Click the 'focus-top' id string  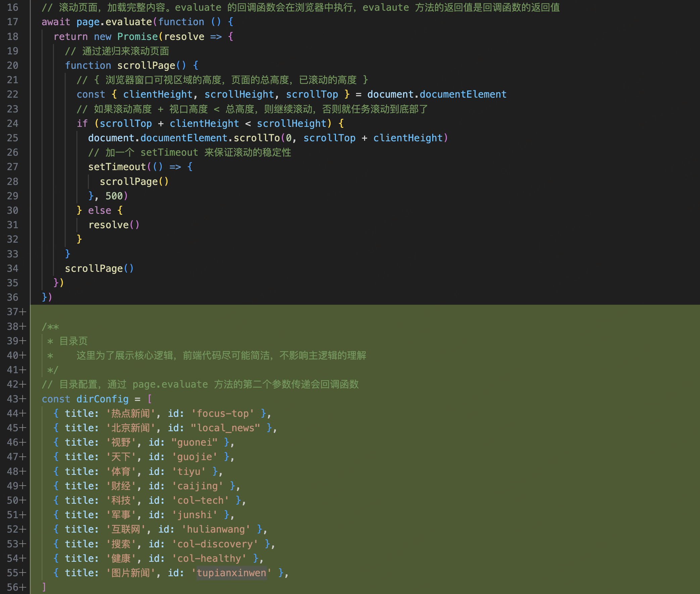[222, 413]
